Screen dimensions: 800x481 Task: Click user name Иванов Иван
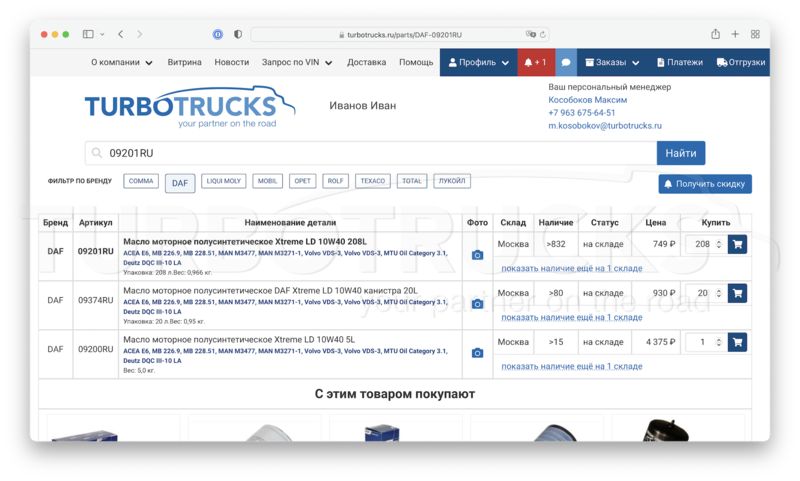point(363,106)
